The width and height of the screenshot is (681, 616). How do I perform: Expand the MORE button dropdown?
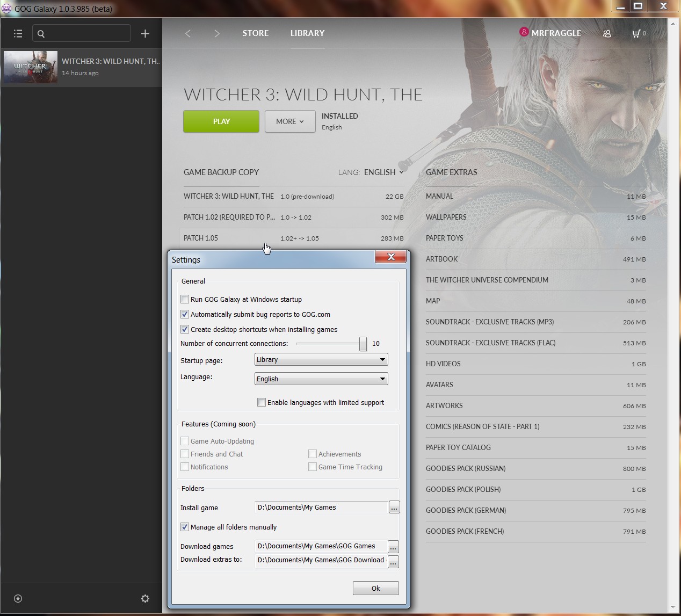point(290,121)
